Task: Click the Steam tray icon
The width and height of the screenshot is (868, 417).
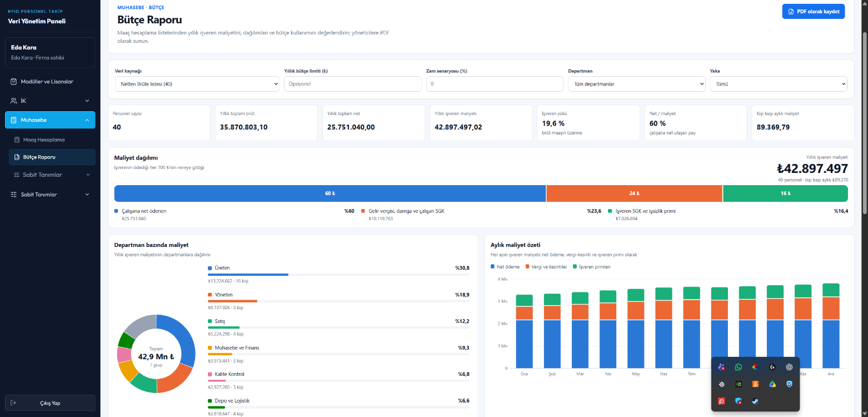Action: (755, 401)
